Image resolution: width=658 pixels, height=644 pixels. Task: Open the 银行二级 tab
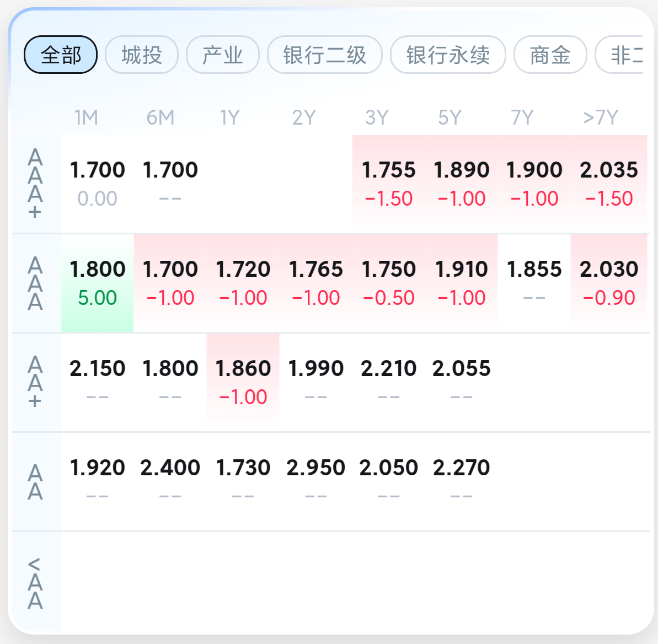pos(325,55)
